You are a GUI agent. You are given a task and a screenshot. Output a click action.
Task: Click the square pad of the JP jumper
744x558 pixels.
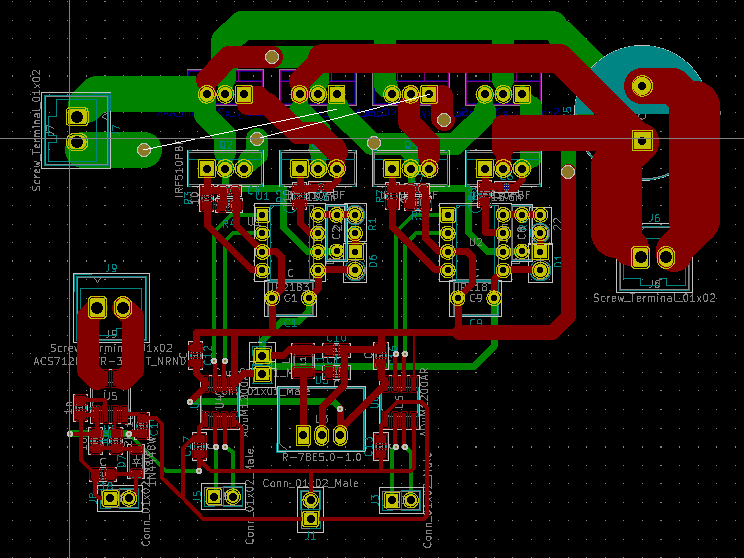pos(110,499)
